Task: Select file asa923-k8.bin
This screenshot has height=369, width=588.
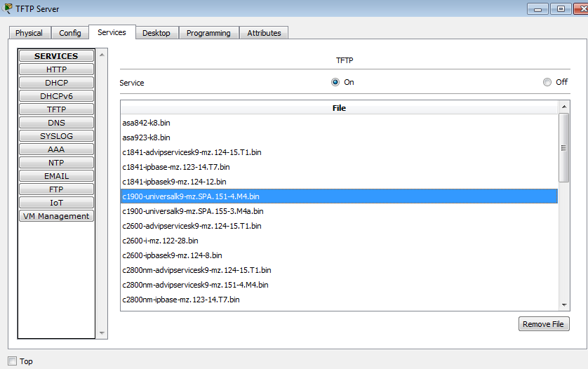Action: coord(339,137)
